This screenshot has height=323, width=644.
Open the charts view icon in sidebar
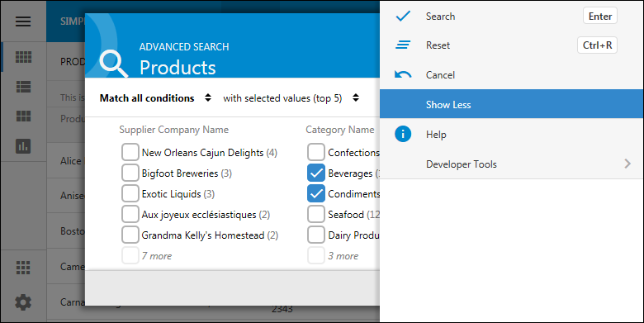(23, 146)
